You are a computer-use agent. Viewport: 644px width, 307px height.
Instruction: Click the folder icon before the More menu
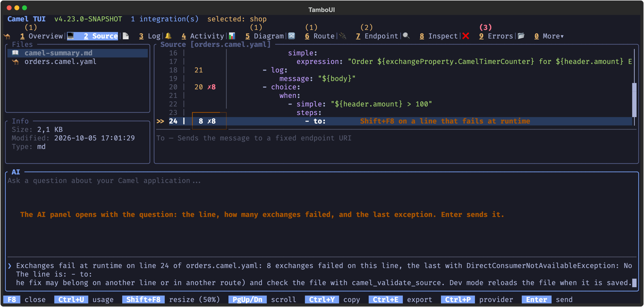(521, 36)
